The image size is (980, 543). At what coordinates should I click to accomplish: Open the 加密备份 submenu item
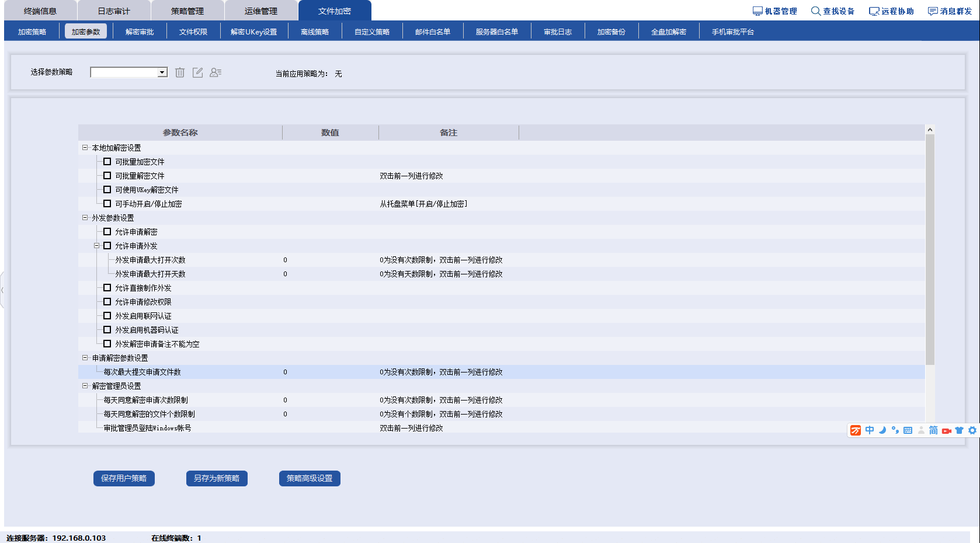611,32
